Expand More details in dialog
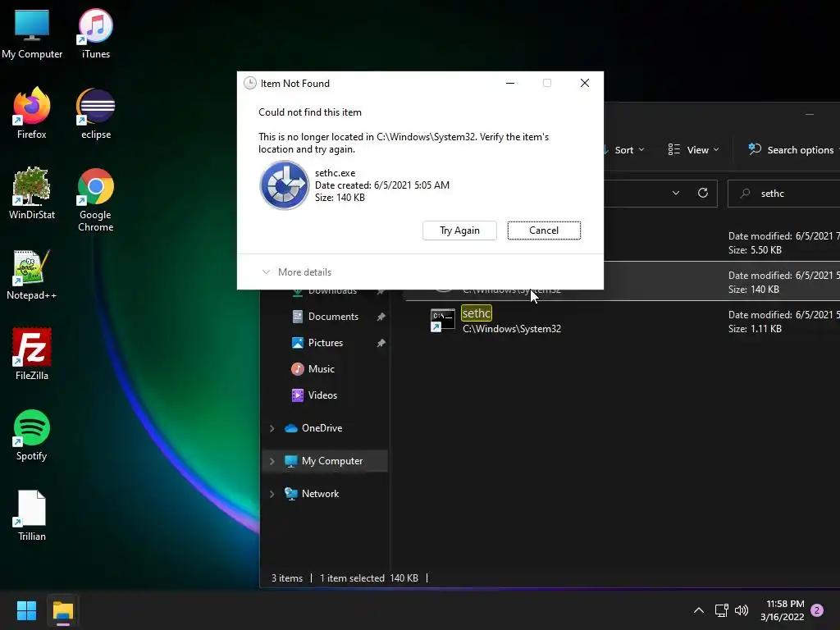Viewport: 840px width, 630px height. (x=297, y=272)
